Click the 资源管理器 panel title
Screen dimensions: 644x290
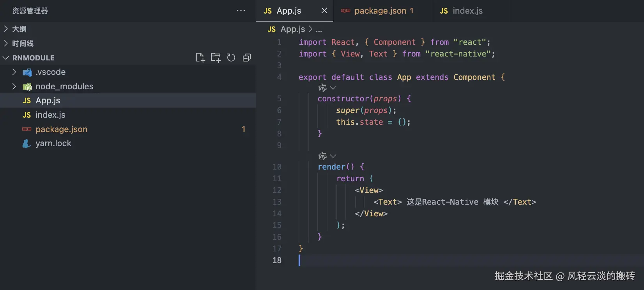30,11
